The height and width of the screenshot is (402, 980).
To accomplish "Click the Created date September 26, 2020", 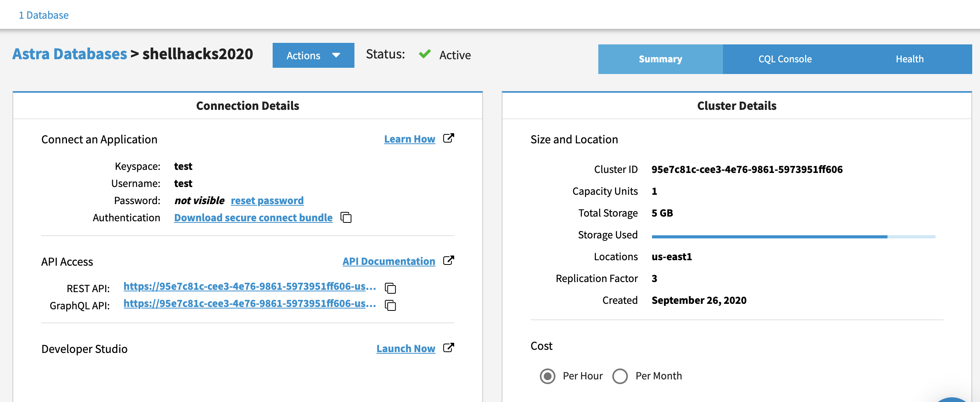I will pyautogui.click(x=699, y=300).
